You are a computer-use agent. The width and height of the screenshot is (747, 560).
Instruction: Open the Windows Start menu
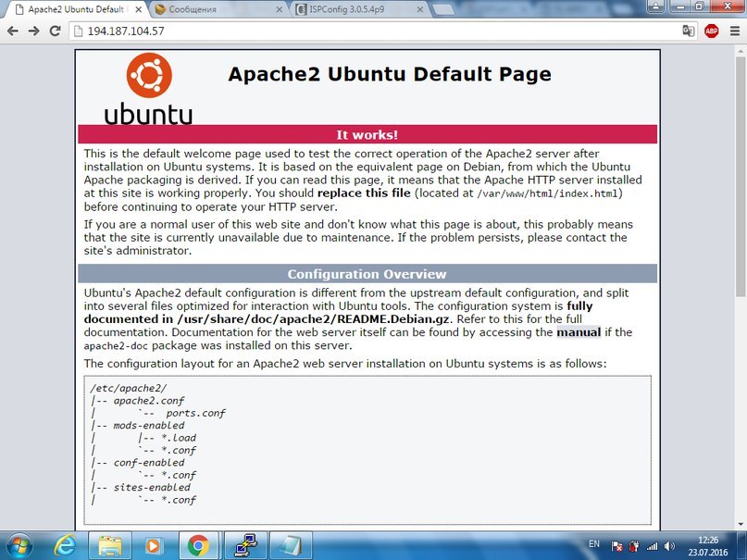click(19, 546)
